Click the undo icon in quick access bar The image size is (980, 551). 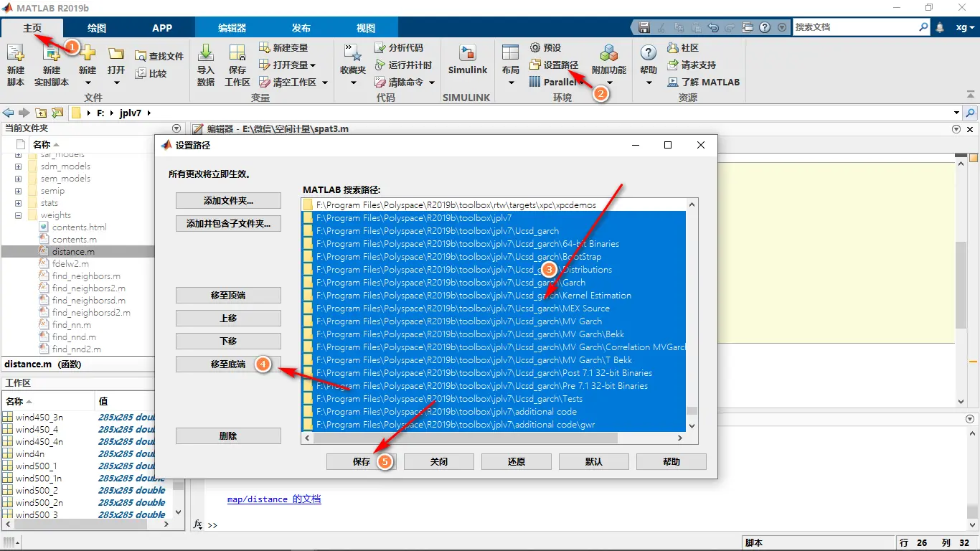coord(712,27)
